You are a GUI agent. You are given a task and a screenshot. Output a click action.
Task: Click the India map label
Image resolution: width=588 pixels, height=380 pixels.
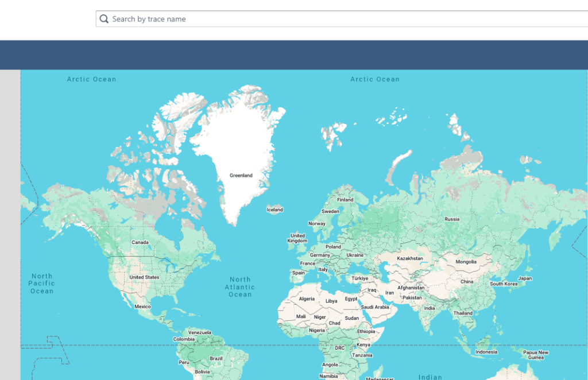pyautogui.click(x=430, y=308)
